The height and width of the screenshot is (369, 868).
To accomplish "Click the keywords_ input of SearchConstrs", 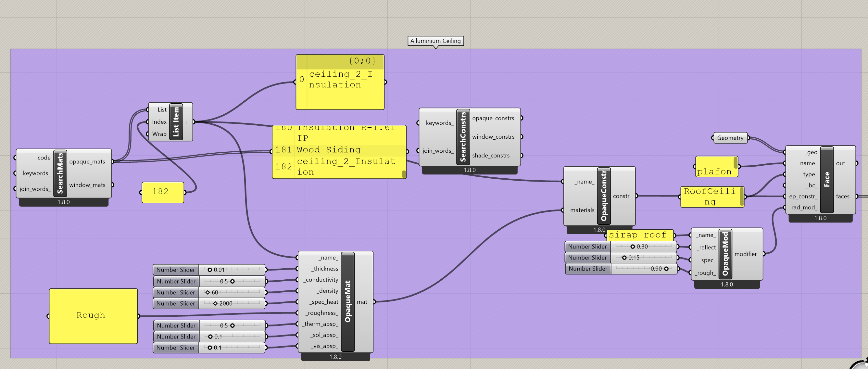I will tap(439, 123).
